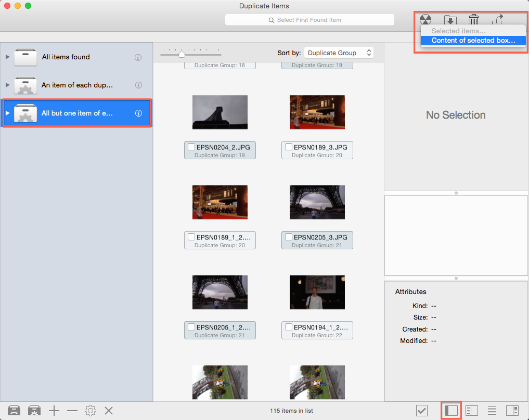This screenshot has width=529, height=420.
Task: Click the checkmark icon in bottom bar
Action: [422, 411]
